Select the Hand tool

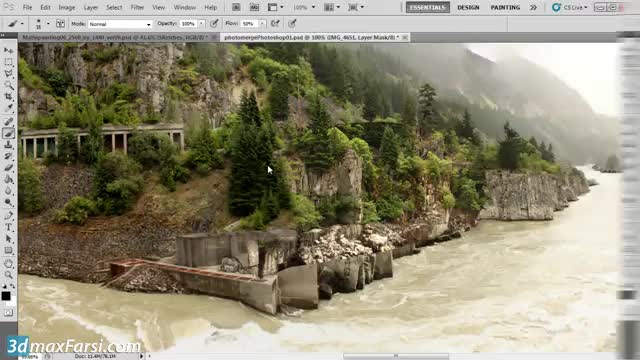[8, 264]
